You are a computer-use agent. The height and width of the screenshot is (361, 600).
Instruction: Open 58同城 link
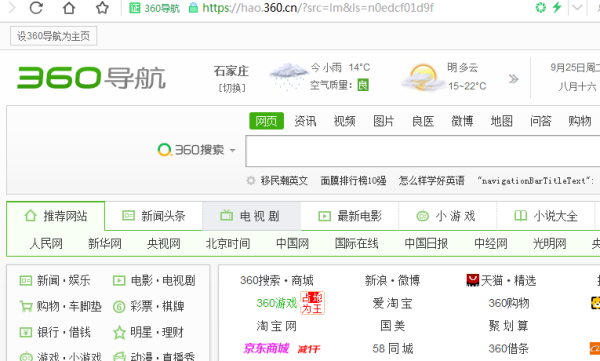click(x=393, y=348)
